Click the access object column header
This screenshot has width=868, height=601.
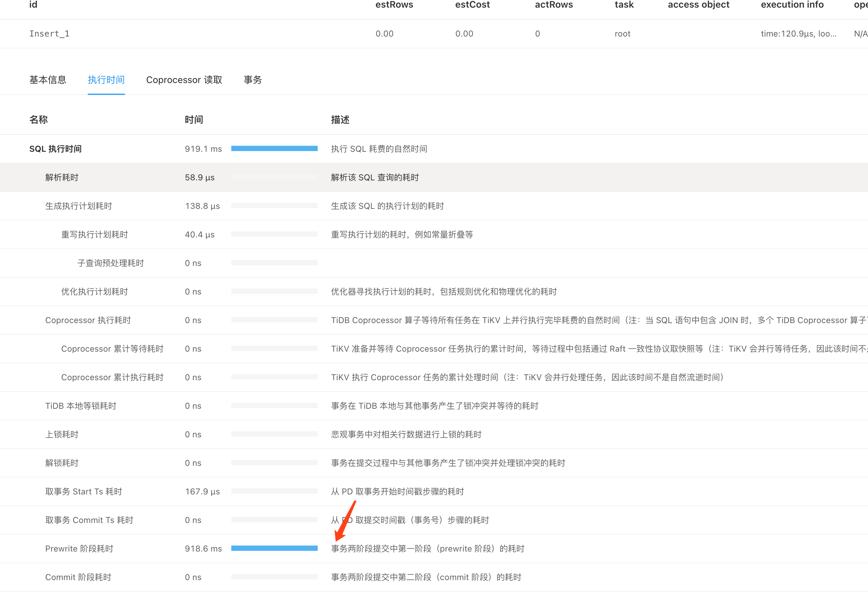click(x=699, y=5)
